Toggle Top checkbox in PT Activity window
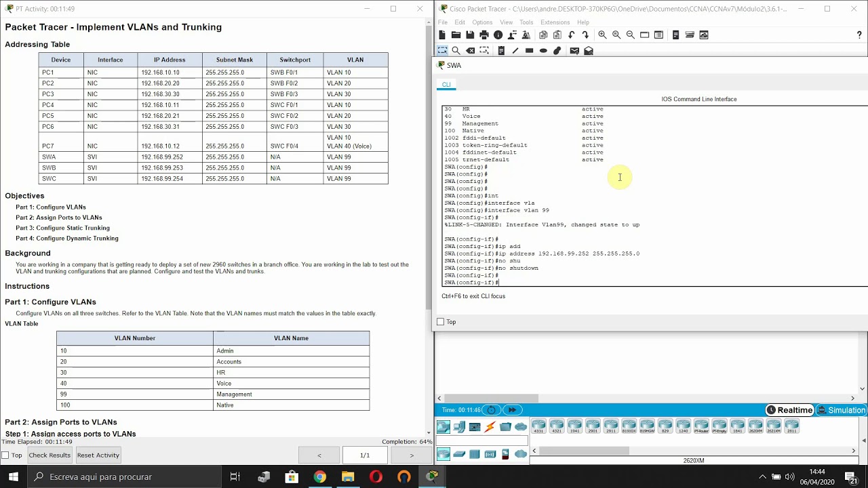 (5, 455)
